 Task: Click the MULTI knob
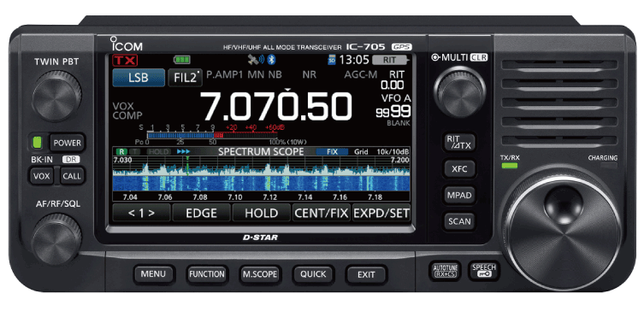point(459,92)
